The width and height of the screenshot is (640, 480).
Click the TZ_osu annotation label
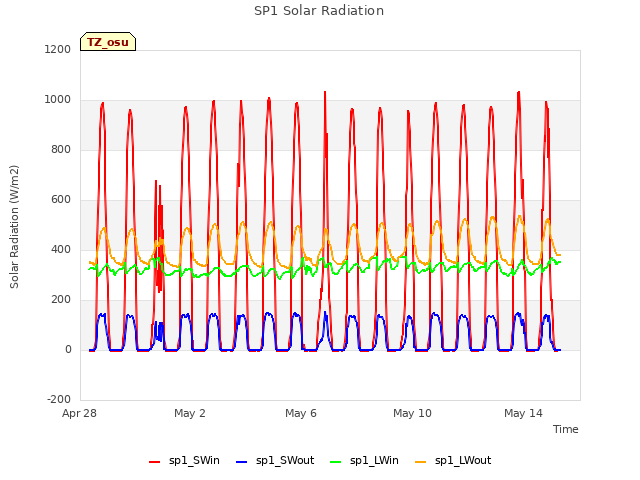(x=108, y=42)
